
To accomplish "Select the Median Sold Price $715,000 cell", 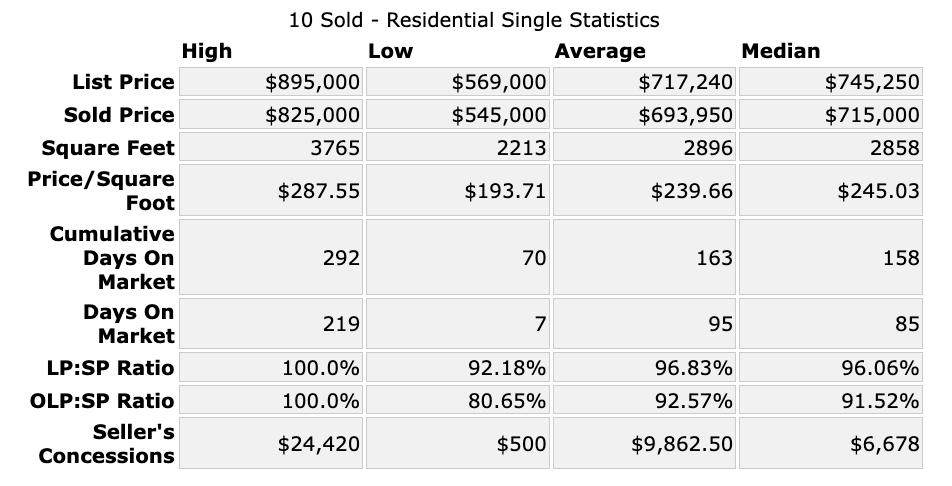I will (x=830, y=115).
